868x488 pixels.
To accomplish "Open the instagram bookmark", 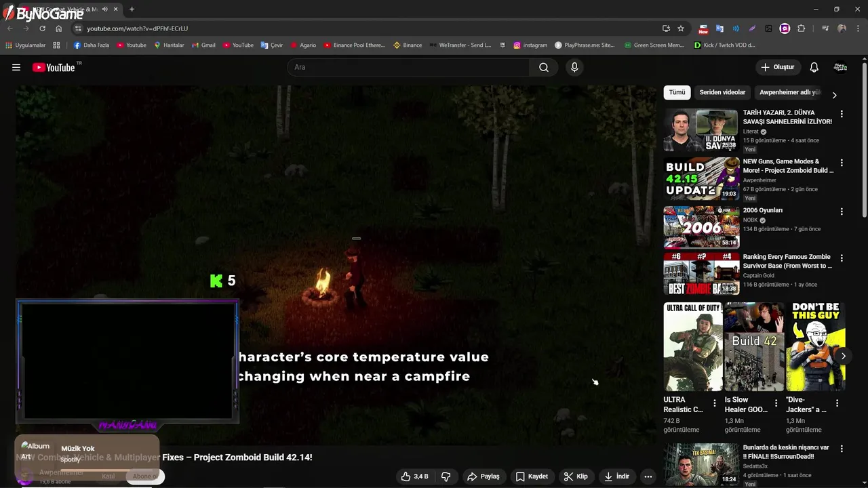I will pyautogui.click(x=530, y=45).
